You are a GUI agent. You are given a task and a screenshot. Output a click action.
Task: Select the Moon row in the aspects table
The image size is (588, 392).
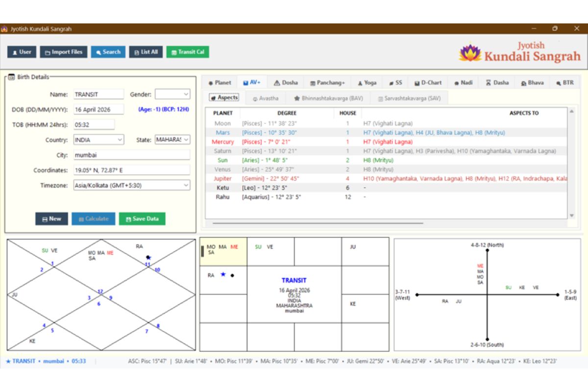387,123
